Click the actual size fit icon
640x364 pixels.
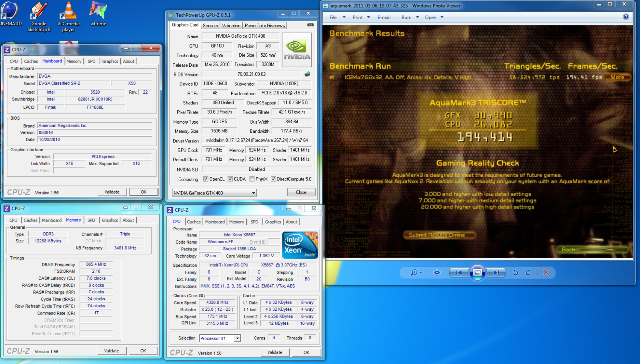click(437, 272)
